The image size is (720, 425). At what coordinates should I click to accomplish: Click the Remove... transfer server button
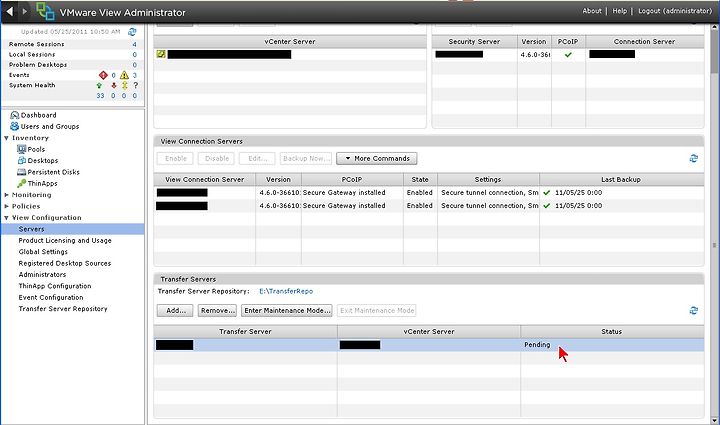[x=217, y=311]
